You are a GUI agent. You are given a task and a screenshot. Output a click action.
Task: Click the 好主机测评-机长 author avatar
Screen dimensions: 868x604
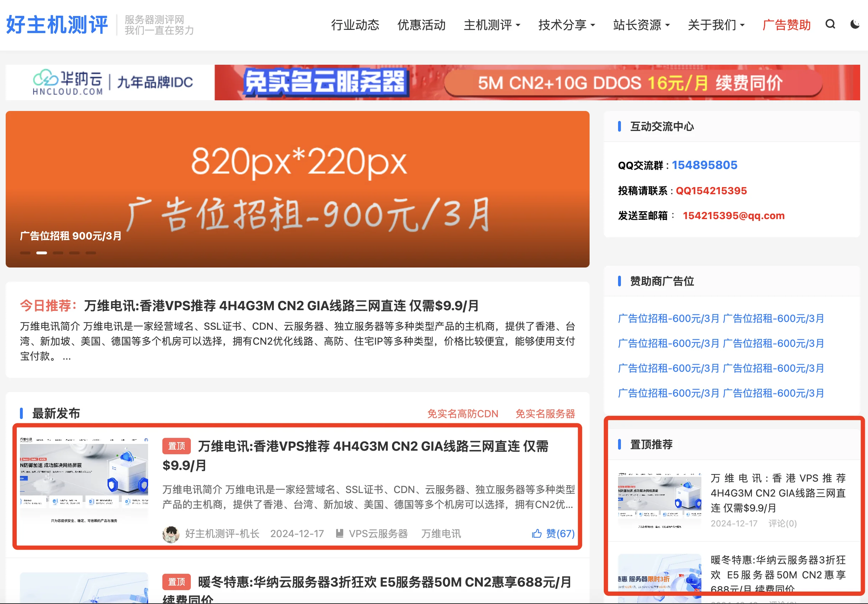171,534
